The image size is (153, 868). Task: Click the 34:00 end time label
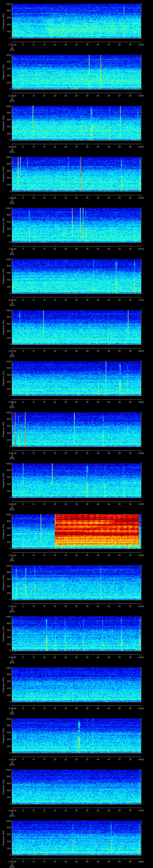(x=141, y=147)
